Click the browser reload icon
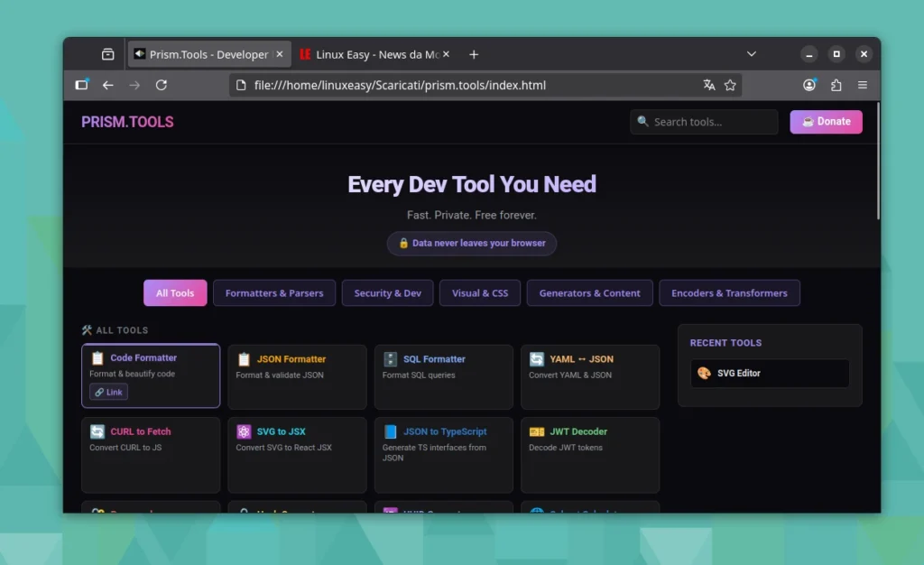Viewport: 924px width, 565px height. tap(162, 85)
